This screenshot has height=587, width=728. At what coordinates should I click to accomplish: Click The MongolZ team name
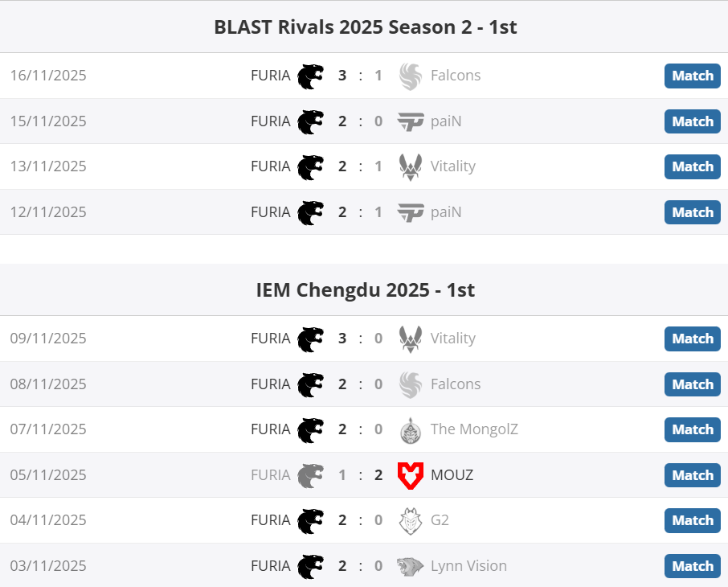coord(474,429)
